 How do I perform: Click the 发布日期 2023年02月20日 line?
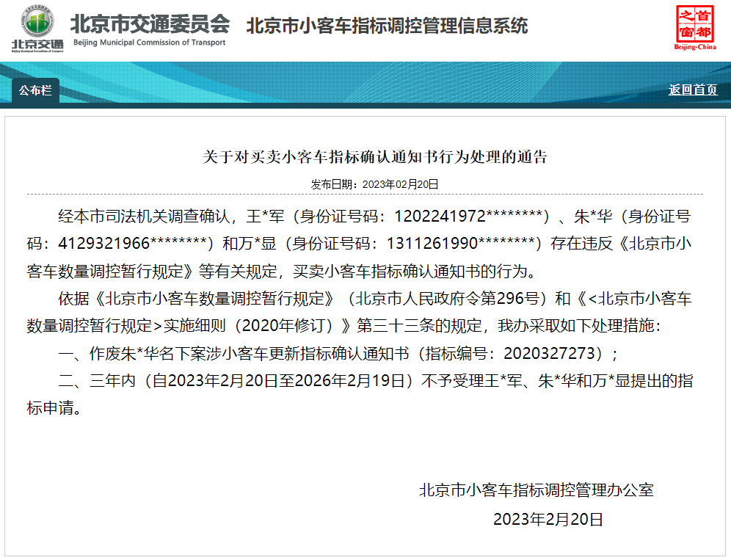click(374, 184)
